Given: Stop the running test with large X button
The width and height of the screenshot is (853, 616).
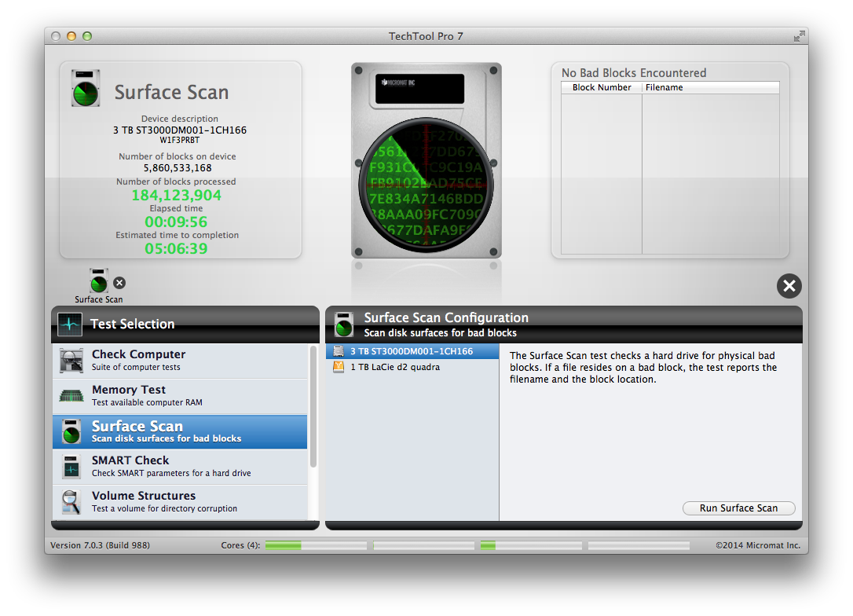Looking at the screenshot, I should (x=789, y=286).
